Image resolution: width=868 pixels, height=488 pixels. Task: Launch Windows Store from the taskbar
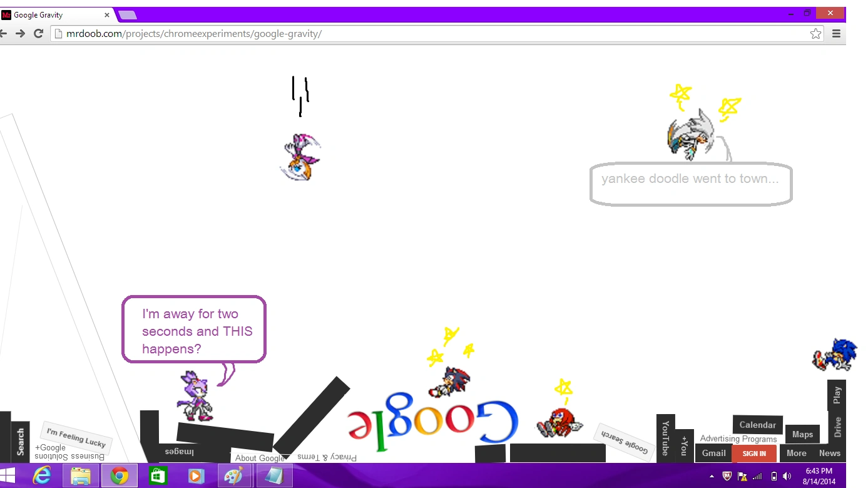pos(157,476)
